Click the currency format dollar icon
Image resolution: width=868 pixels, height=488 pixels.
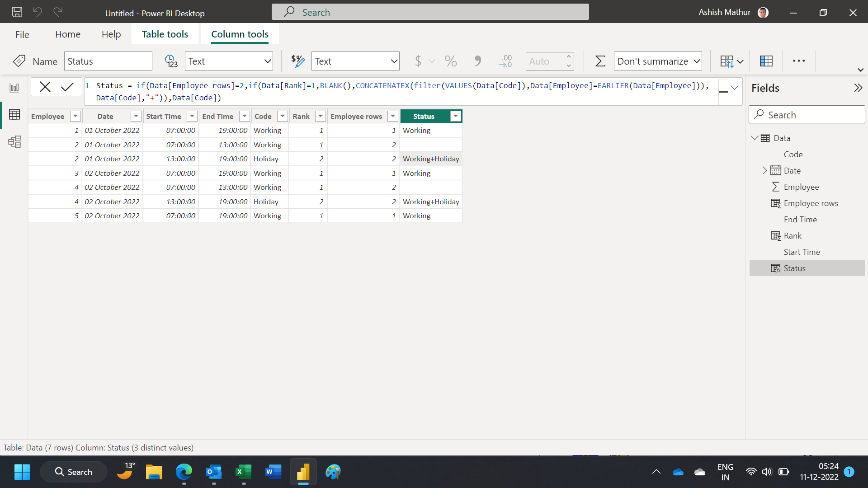click(418, 61)
